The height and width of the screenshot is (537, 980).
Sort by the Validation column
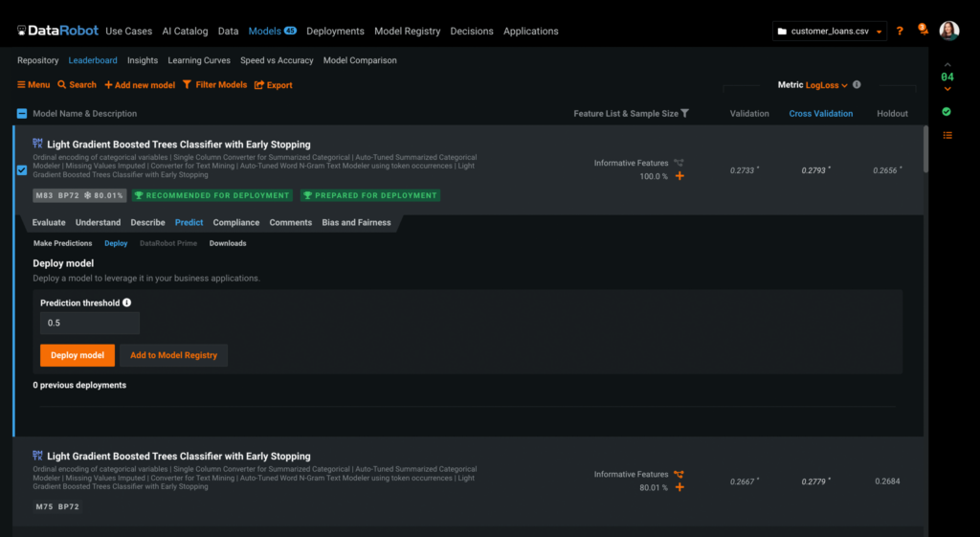click(x=749, y=113)
